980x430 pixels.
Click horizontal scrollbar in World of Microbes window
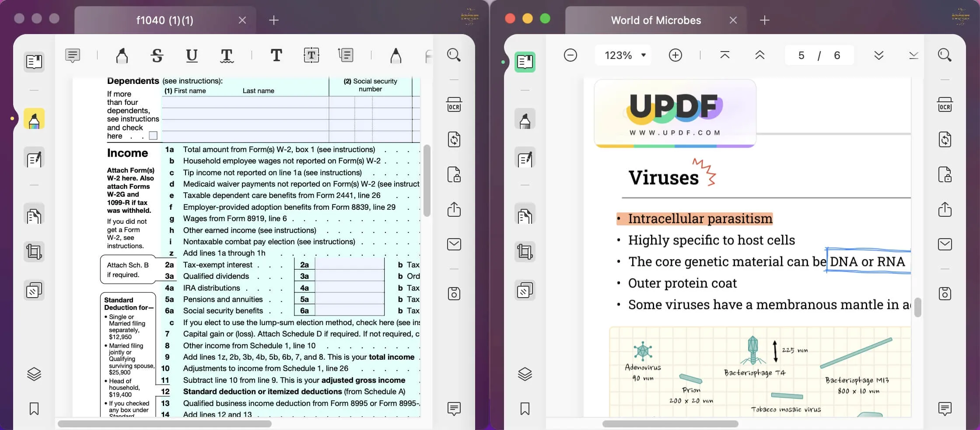[670, 423]
